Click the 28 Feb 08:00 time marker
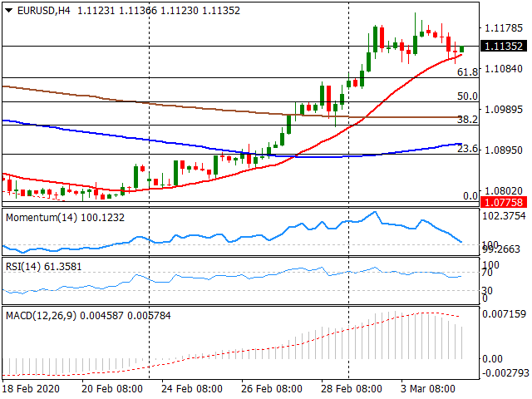The image size is (532, 399). (351, 389)
